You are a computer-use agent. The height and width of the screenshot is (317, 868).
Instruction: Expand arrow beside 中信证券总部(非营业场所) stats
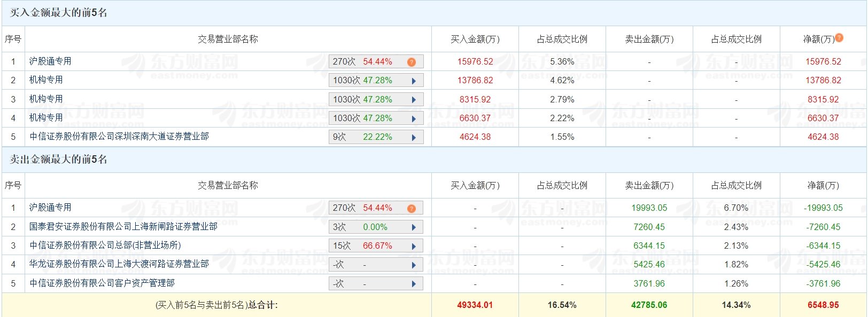click(x=414, y=246)
